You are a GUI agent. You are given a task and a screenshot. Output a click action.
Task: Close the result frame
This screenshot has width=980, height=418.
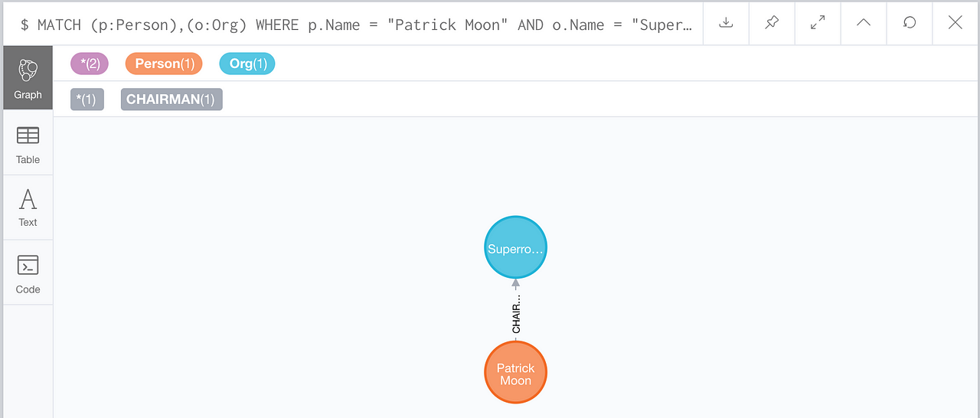tap(955, 23)
